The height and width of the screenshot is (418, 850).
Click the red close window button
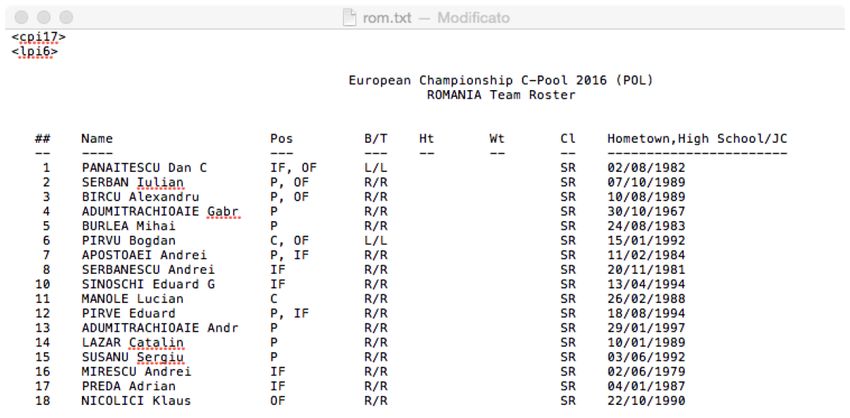point(21,17)
